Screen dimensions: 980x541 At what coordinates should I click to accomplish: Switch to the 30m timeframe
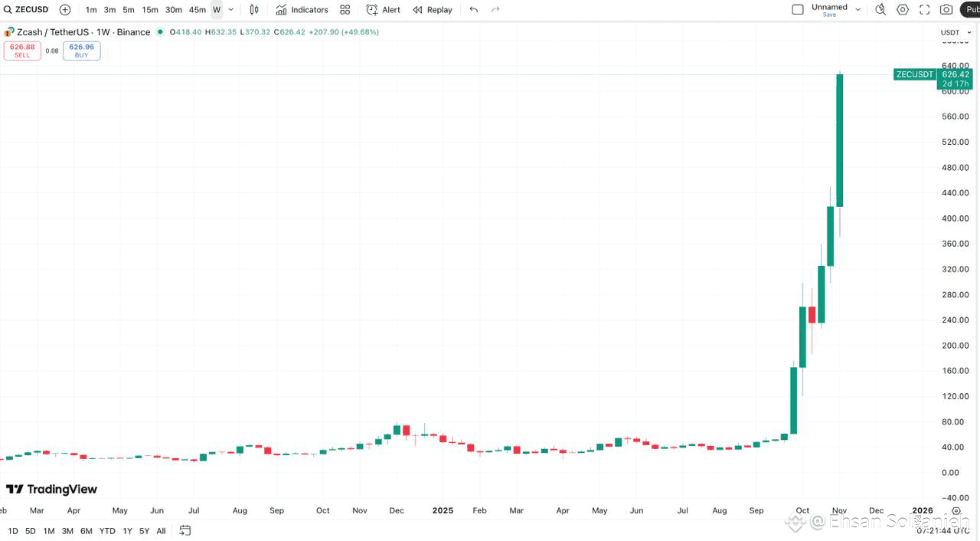point(174,10)
